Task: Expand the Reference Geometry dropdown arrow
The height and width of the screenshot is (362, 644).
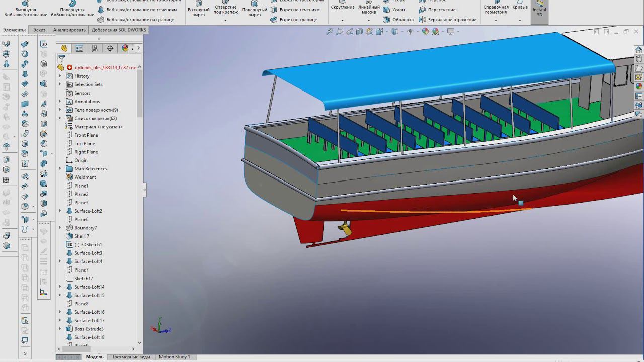Action: coord(496,21)
